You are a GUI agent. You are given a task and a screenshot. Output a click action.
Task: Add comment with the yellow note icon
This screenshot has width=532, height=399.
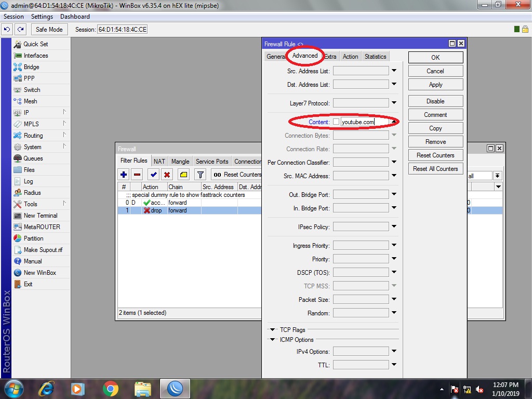click(x=183, y=175)
